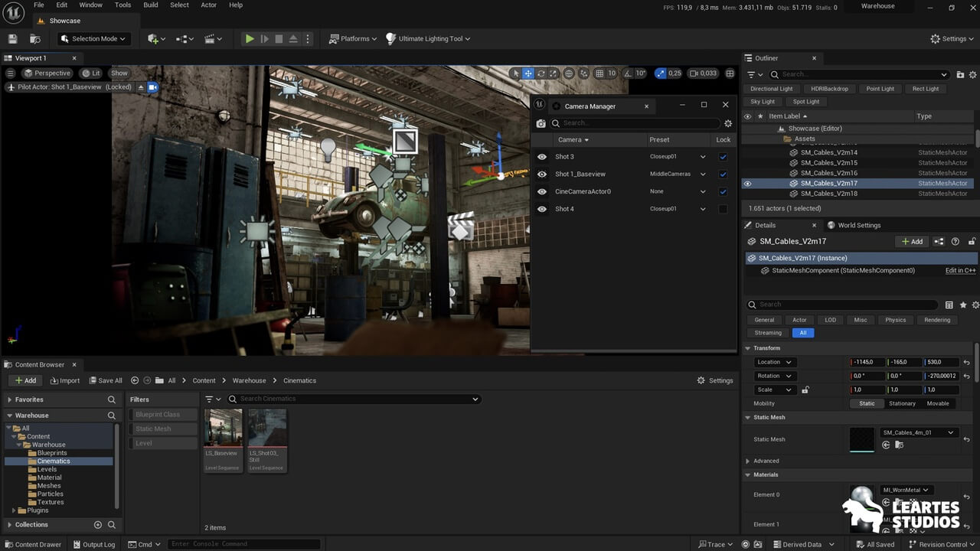Image resolution: width=980 pixels, height=551 pixels.
Task: Click the Camera Manager snapshot camera icon
Action: click(x=541, y=123)
